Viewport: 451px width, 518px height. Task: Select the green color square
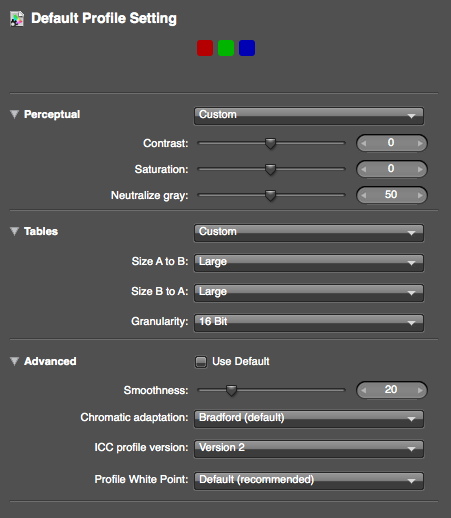[226, 48]
